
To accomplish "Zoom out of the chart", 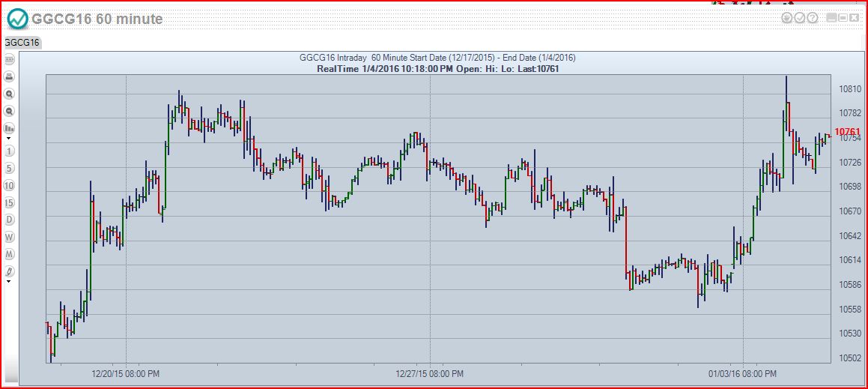I will click(10, 112).
